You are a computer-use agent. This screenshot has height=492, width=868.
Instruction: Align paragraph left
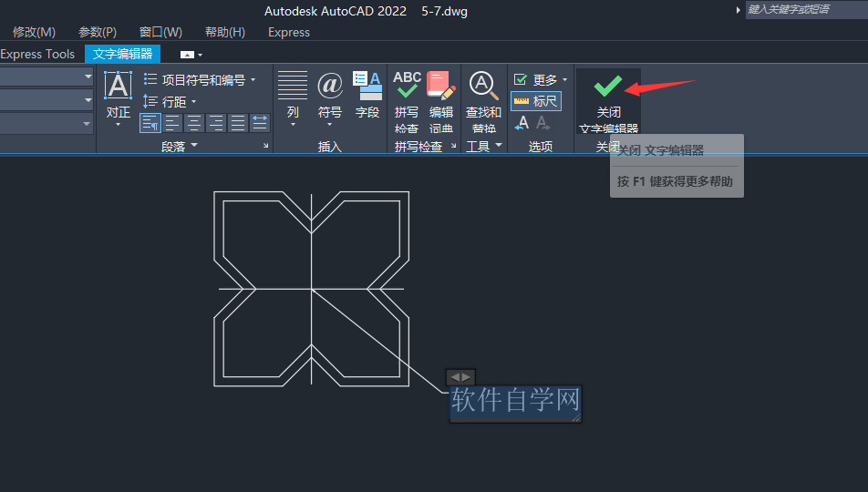coord(172,123)
